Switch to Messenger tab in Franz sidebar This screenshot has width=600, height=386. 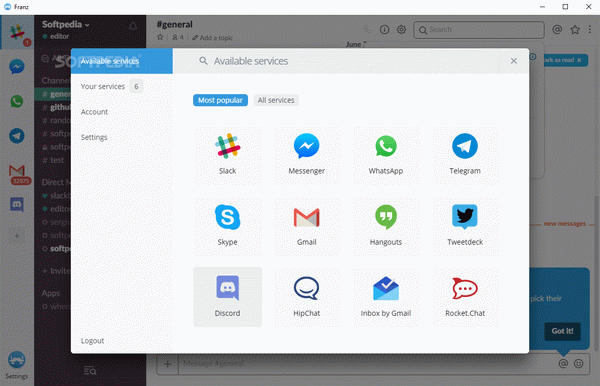(17, 67)
